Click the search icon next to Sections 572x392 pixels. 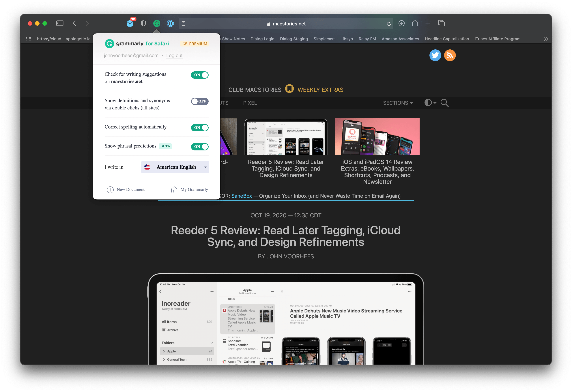pyautogui.click(x=444, y=103)
